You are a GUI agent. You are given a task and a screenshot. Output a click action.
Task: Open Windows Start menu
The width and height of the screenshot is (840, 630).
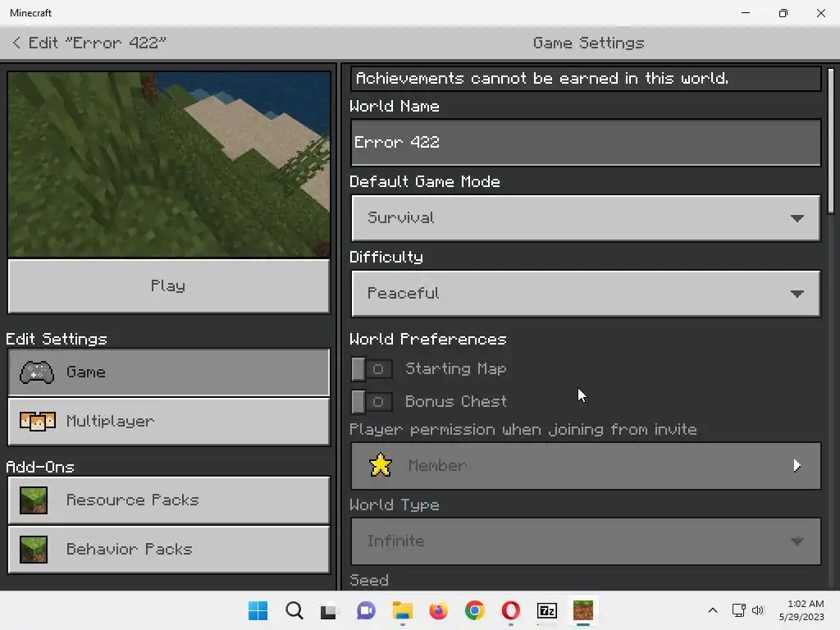[258, 610]
